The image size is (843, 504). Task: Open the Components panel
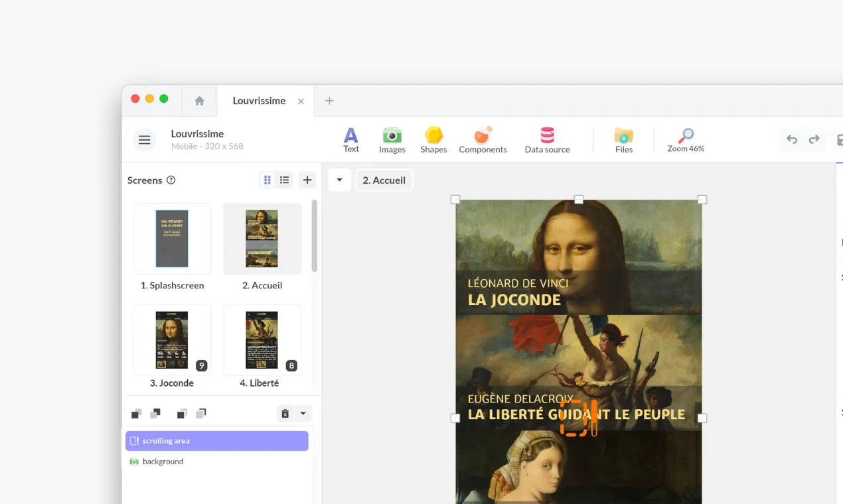pos(483,139)
